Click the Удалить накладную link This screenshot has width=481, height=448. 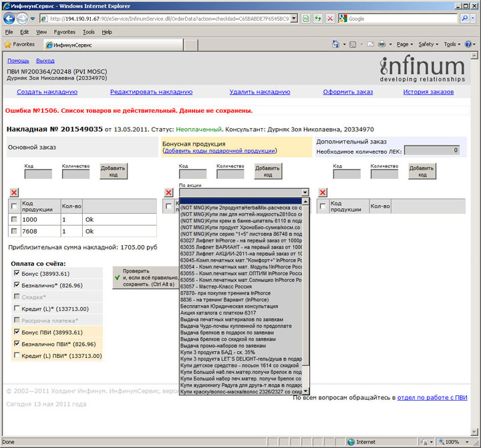pyautogui.click(x=260, y=92)
